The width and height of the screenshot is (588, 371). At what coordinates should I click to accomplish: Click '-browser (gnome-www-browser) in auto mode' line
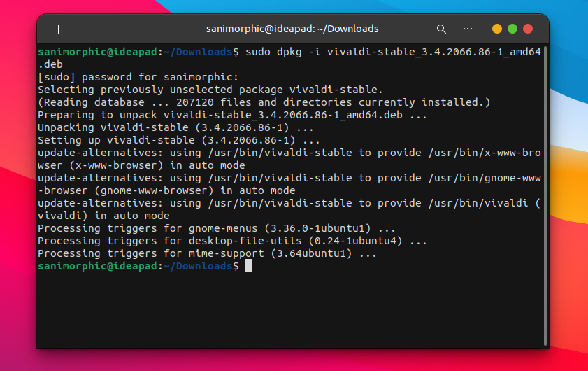[x=166, y=190]
